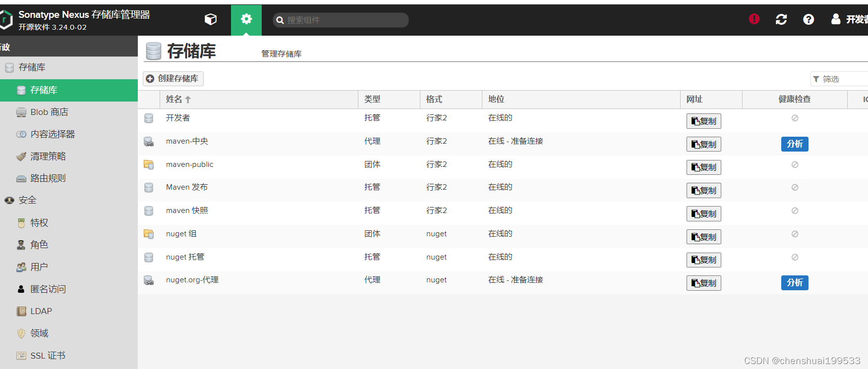868x369 pixels.
Task: Sort by the 地位 column header
Action: click(581, 100)
